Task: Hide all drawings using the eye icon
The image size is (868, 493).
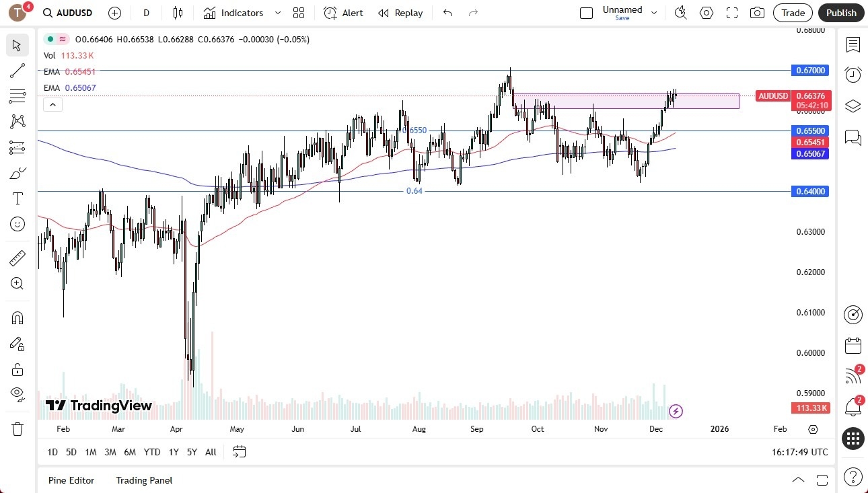Action: (17, 394)
